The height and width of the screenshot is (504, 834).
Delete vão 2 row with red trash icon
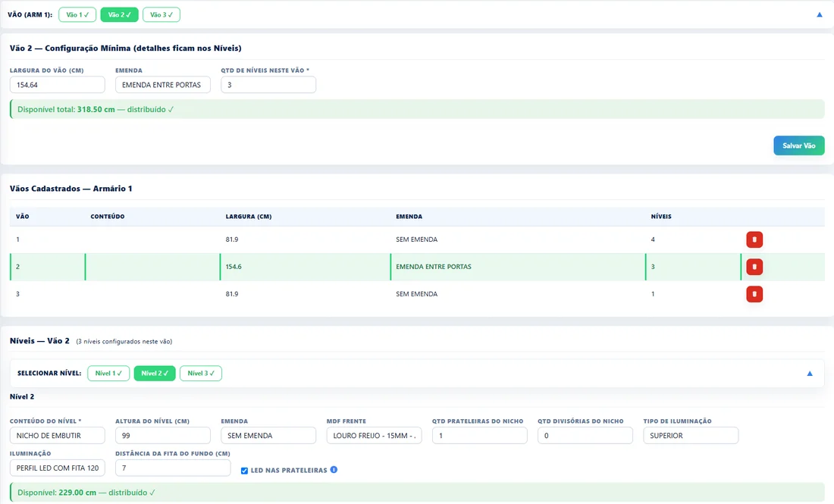coord(754,267)
